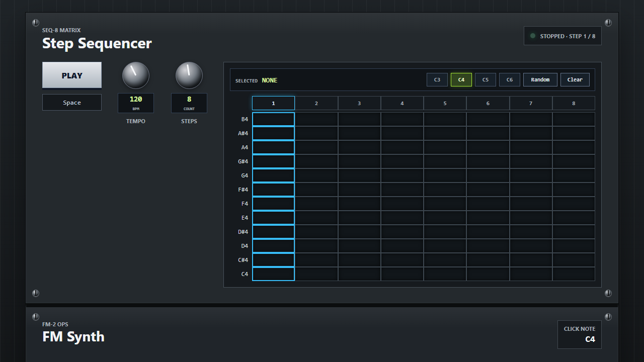Select the C6 octave button
The image size is (644, 362).
tap(510, 80)
